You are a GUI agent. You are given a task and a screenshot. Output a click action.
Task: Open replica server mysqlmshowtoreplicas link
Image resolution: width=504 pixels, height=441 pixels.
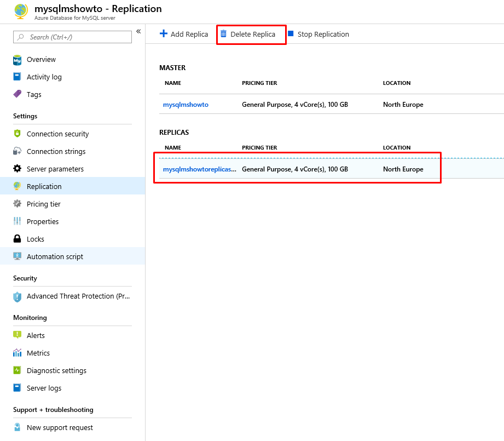coord(200,169)
